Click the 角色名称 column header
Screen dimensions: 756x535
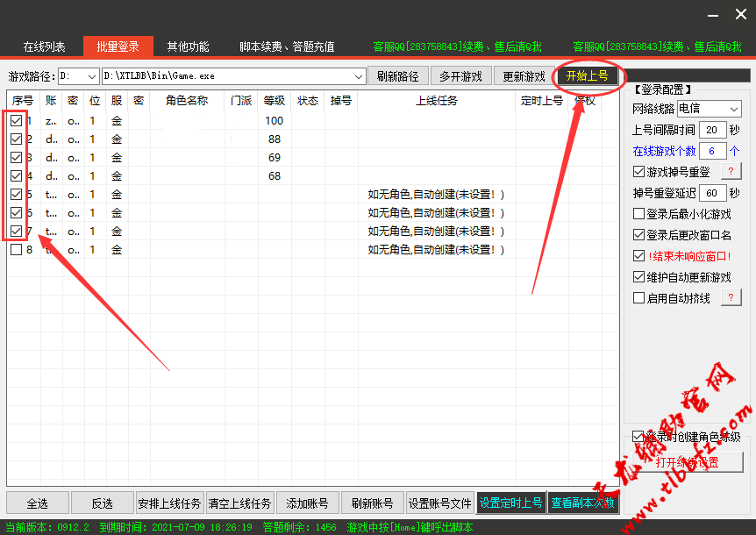tap(187, 100)
